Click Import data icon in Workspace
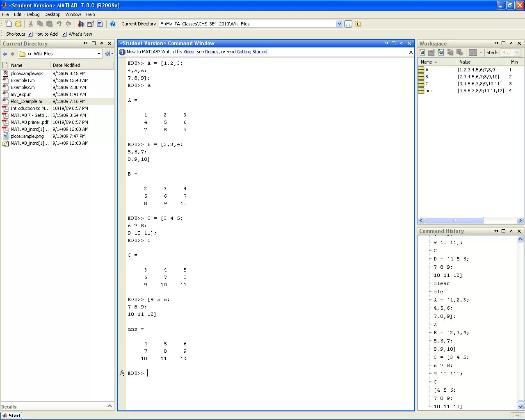 [441, 52]
